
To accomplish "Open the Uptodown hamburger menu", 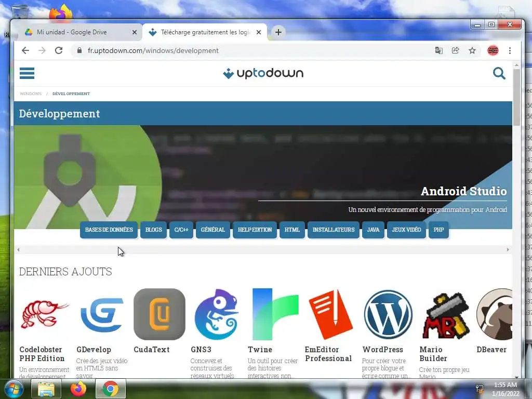I will [27, 73].
